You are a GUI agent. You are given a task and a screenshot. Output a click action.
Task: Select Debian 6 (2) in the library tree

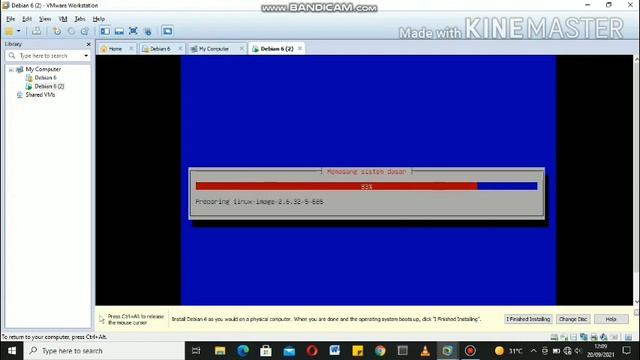49,86
